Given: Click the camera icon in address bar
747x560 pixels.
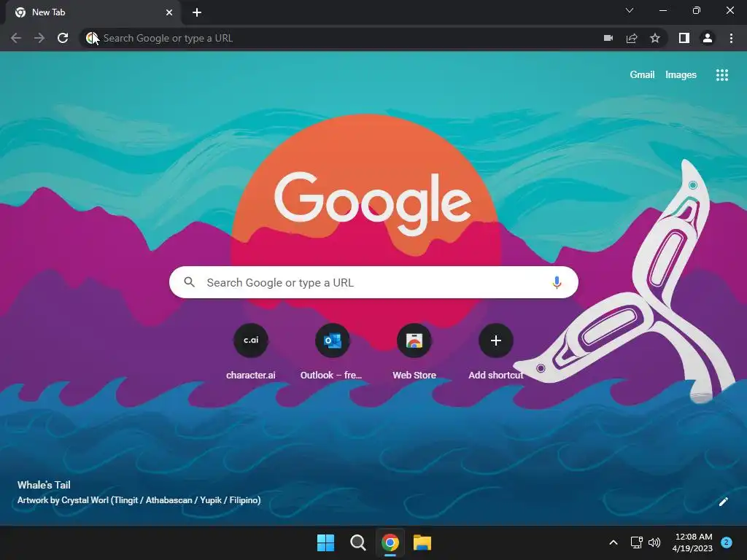Looking at the screenshot, I should 608,38.
